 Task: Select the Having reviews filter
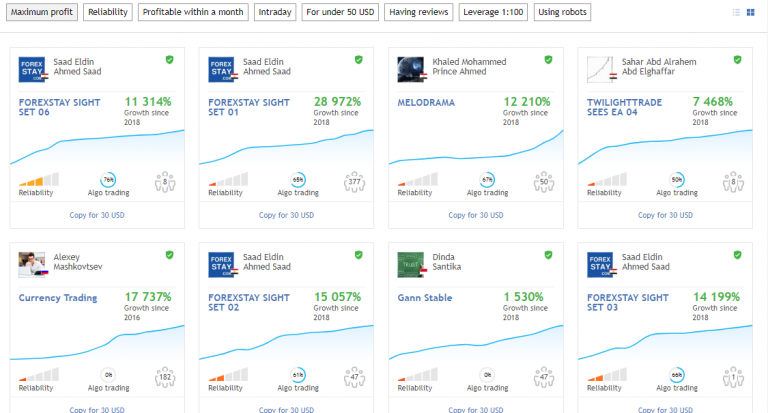pyautogui.click(x=419, y=12)
